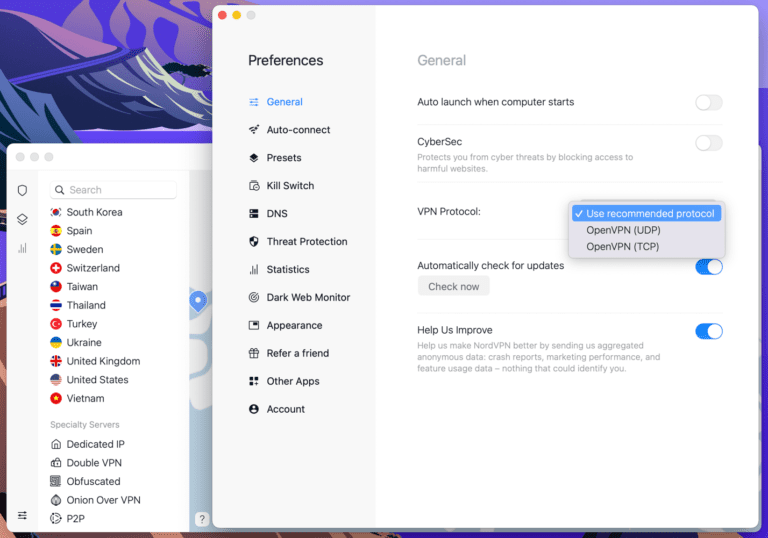
Task: Click the map location pin marker
Action: (x=198, y=300)
